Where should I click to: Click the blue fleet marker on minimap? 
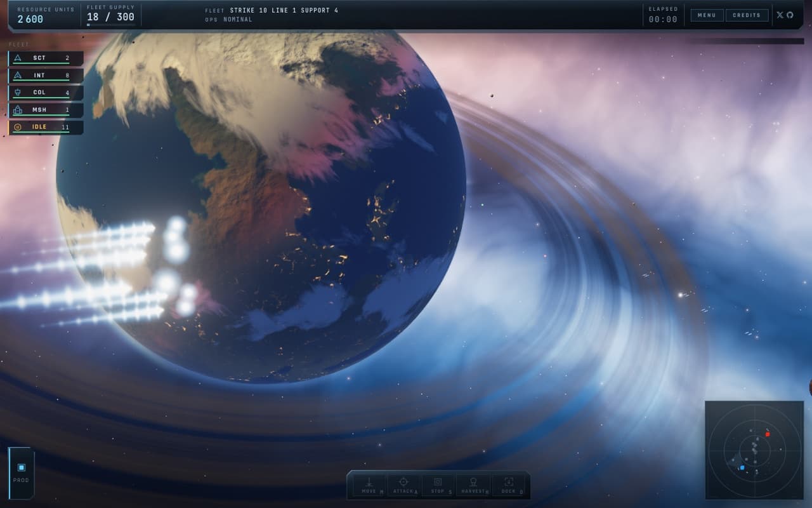(742, 467)
